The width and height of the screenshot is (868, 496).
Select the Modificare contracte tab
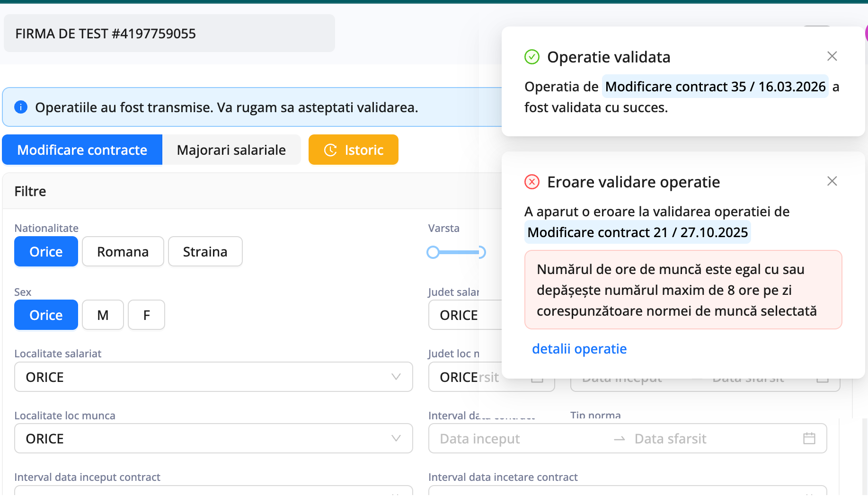pos(82,150)
